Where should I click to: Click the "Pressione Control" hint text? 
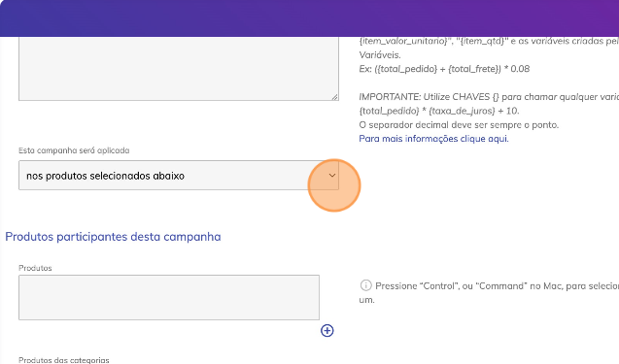tap(497, 286)
